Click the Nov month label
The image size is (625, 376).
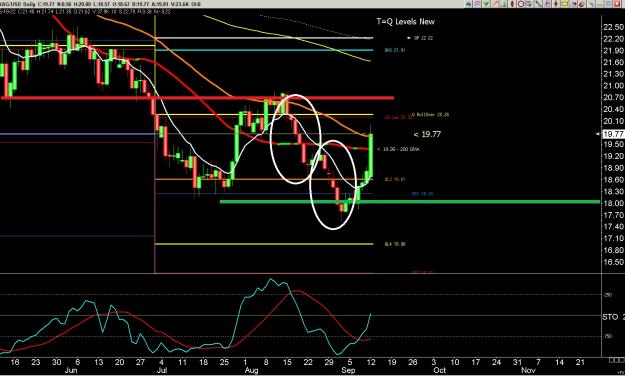528,370
